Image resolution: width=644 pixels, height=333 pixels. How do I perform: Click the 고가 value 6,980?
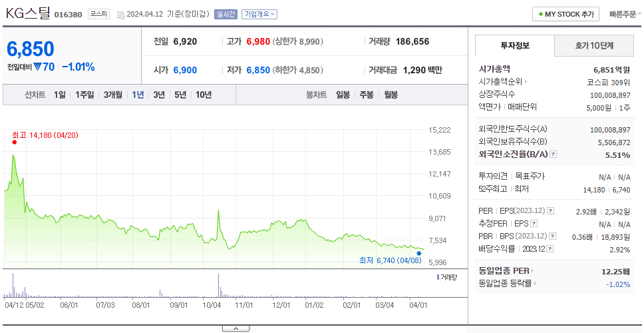click(258, 41)
